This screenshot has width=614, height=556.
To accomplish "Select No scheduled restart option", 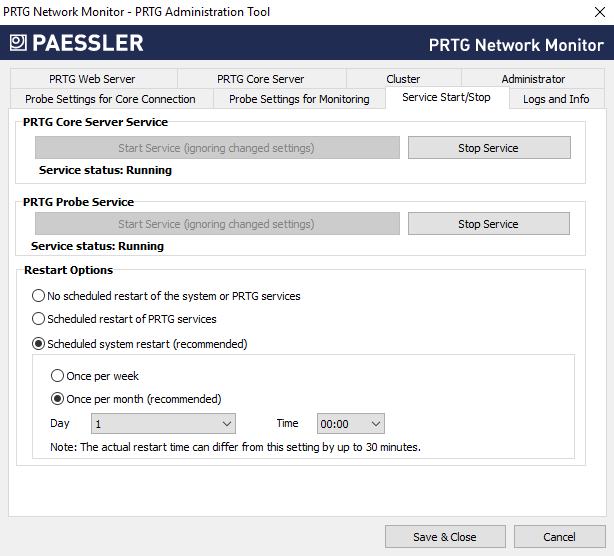I will [x=39, y=296].
